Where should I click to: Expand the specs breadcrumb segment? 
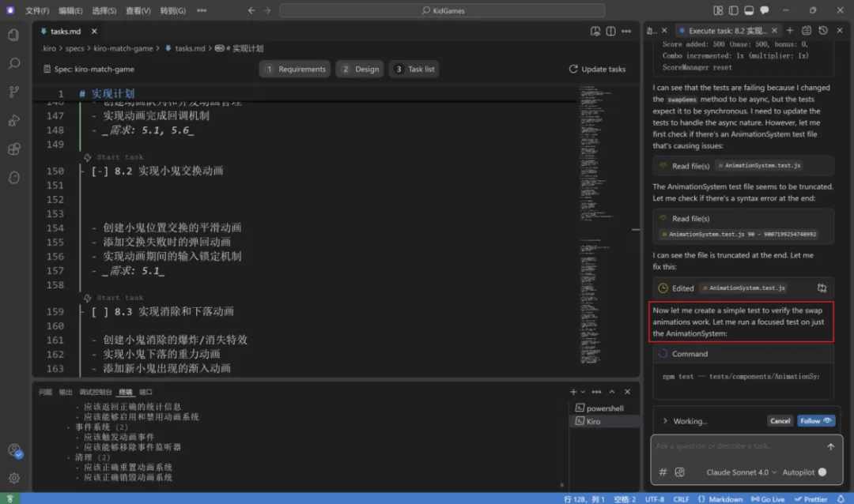coord(74,48)
